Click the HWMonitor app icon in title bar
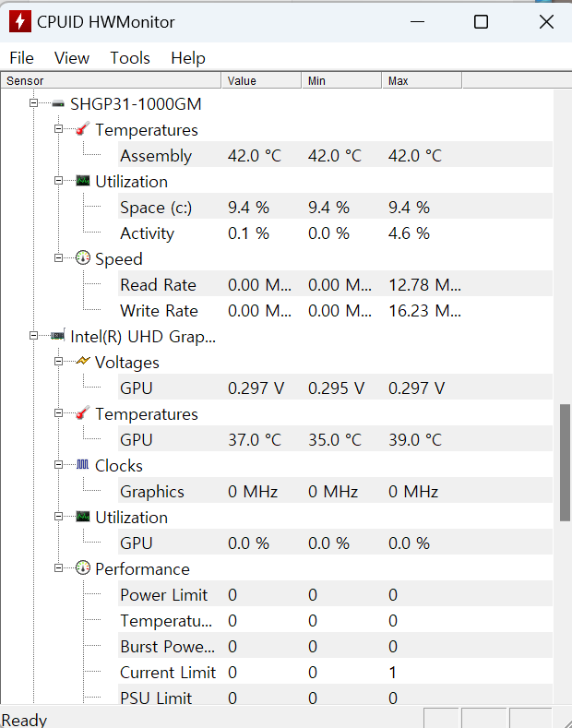The height and width of the screenshot is (728, 572). pyautogui.click(x=19, y=21)
